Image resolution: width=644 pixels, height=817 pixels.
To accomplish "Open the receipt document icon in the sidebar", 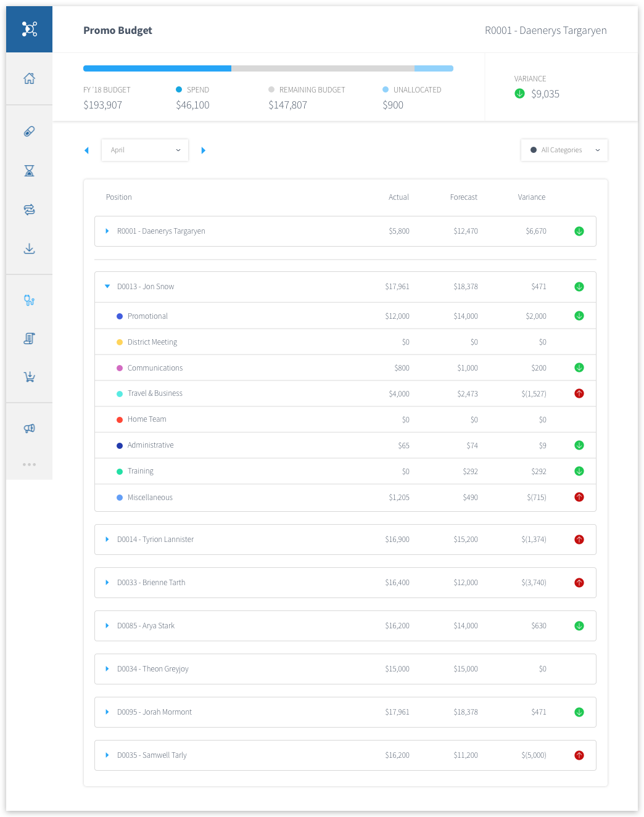I will pyautogui.click(x=29, y=338).
